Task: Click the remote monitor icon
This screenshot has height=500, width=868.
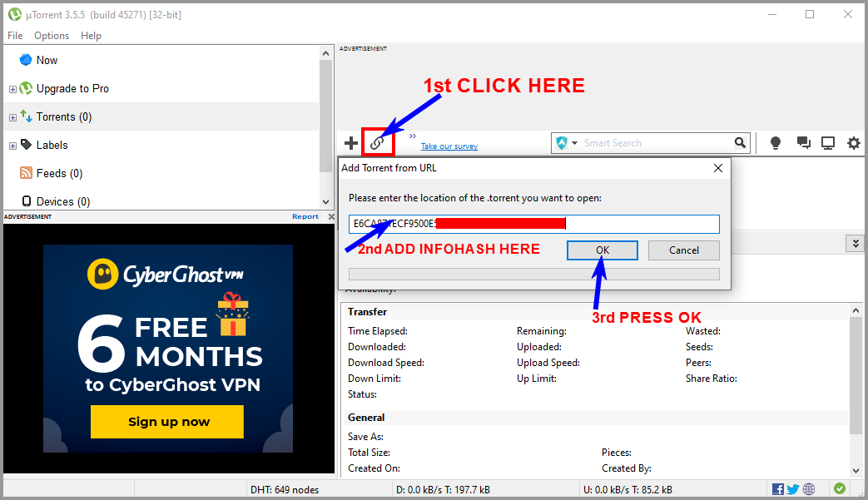Action: point(828,143)
